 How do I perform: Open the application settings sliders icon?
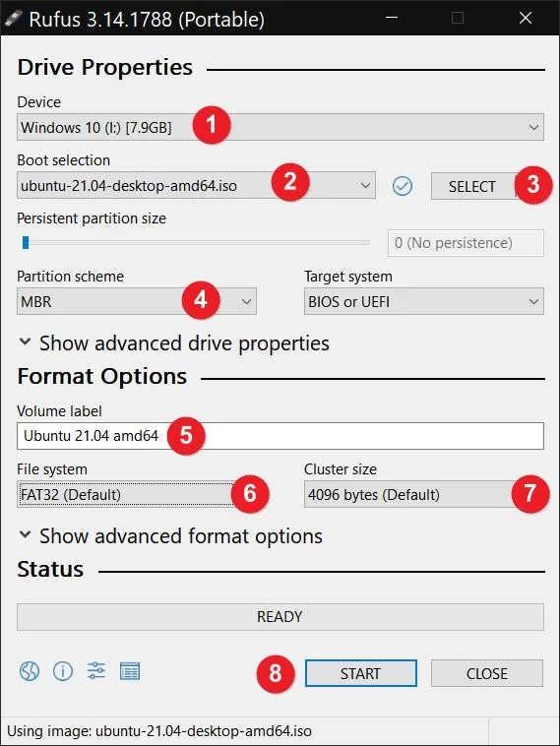(96, 671)
